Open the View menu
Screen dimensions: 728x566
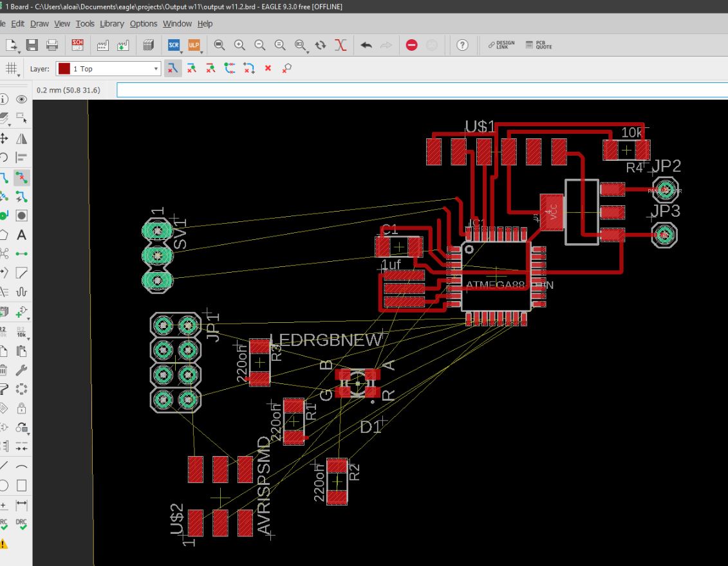click(62, 24)
